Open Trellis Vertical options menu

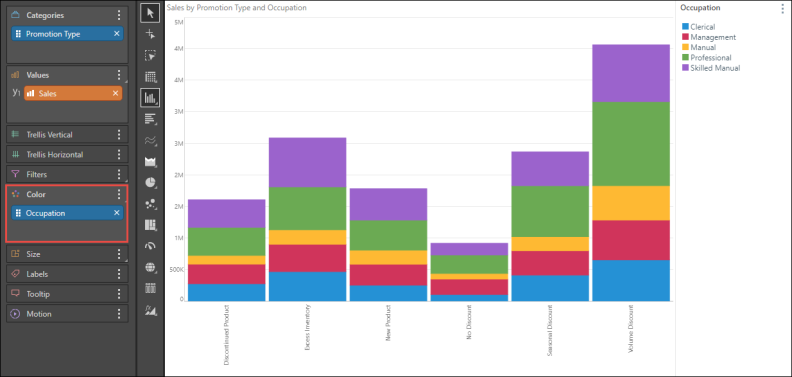point(119,134)
